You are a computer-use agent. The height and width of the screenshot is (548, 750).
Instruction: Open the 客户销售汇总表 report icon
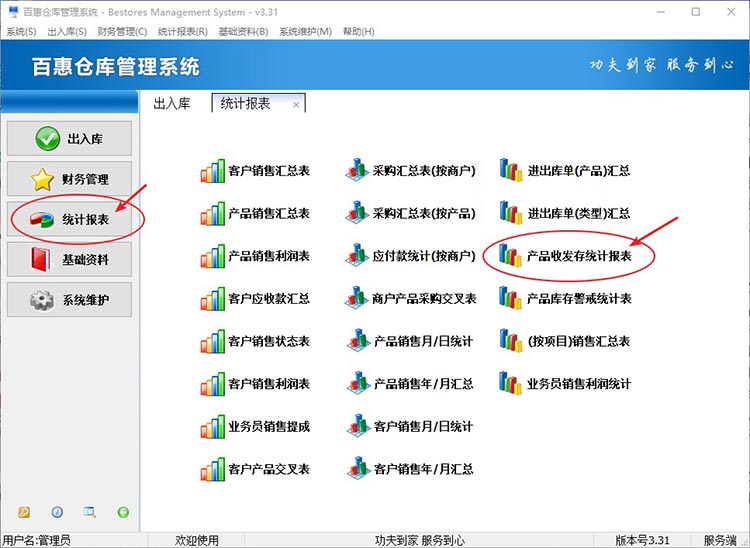pyautogui.click(x=212, y=171)
